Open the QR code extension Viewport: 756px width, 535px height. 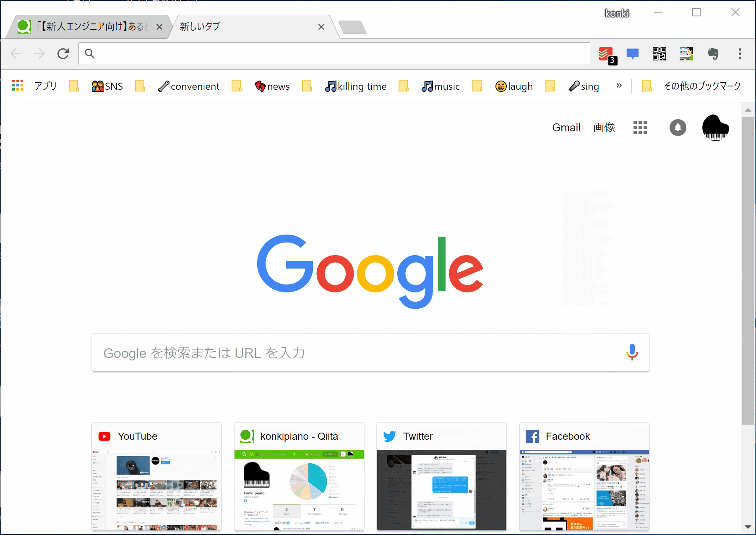660,54
